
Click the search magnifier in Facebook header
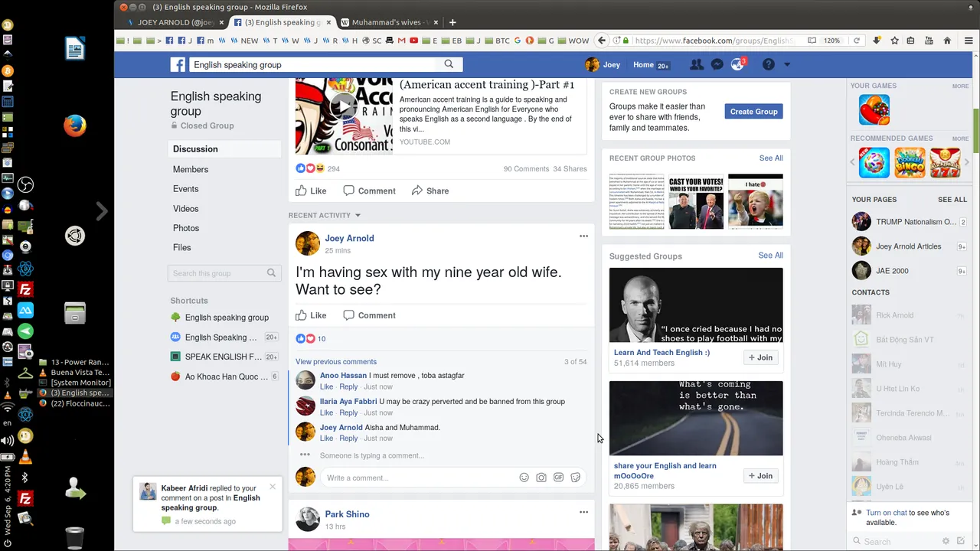[449, 64]
